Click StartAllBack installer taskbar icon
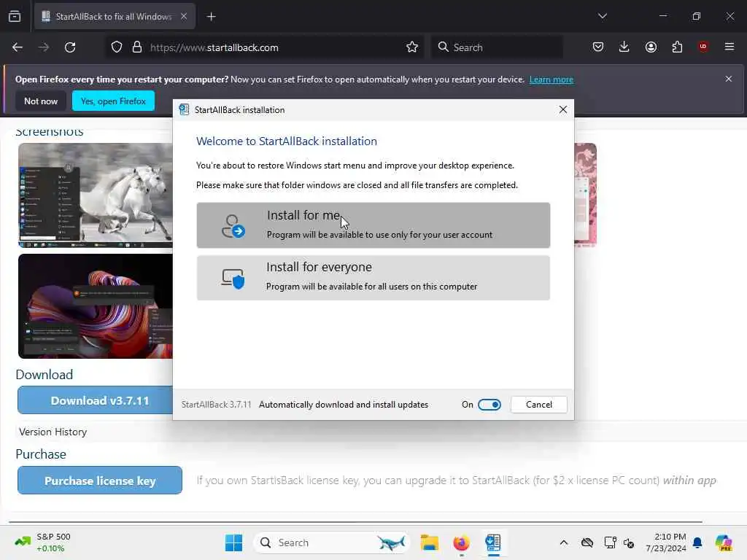 493,542
